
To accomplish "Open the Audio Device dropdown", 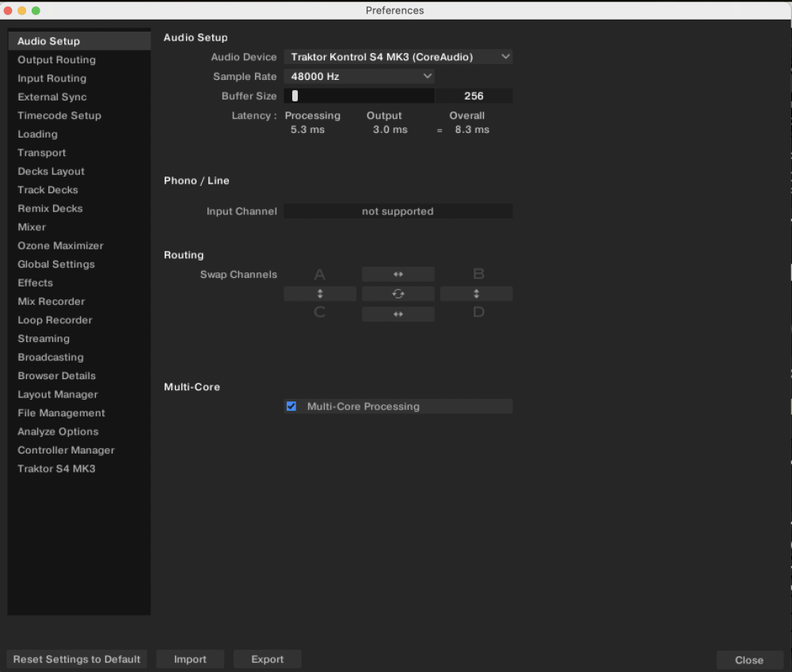I will tap(398, 57).
